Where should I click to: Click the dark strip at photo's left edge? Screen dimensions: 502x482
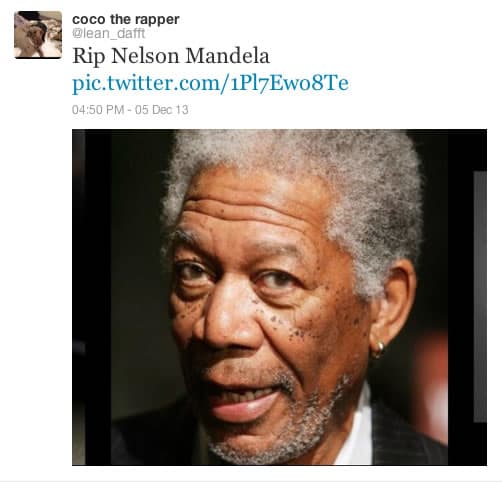coord(79,297)
